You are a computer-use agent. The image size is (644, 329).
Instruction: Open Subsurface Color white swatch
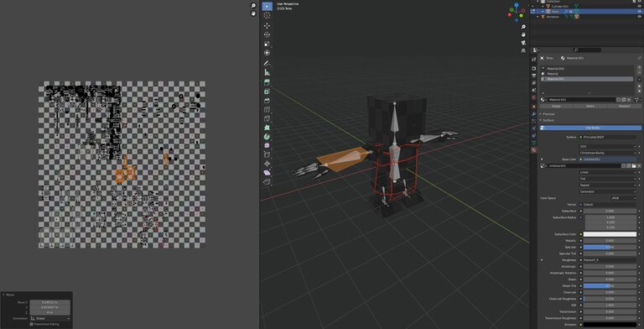[610, 234]
